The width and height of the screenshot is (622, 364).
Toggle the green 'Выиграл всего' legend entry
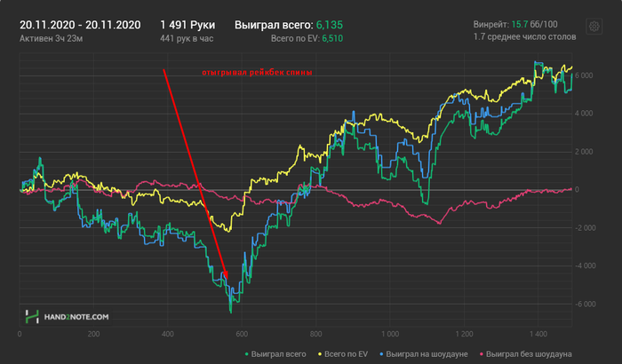(x=275, y=354)
